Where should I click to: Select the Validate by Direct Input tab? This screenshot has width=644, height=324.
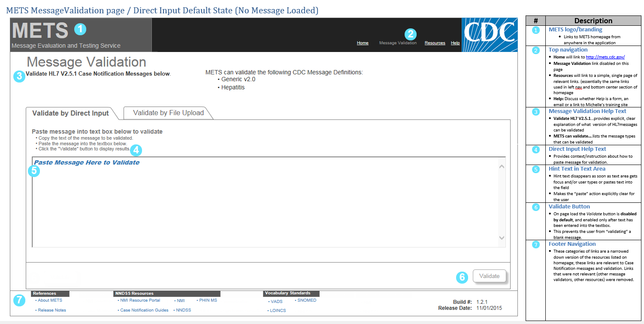71,113
